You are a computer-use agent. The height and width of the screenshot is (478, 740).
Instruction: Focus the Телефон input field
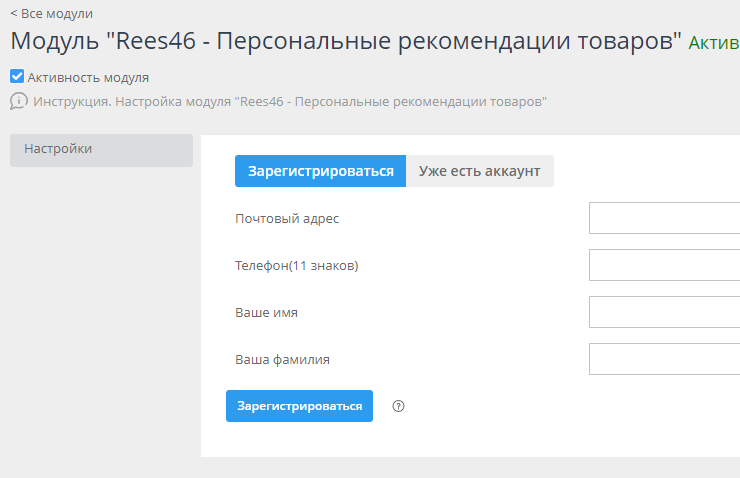coord(664,265)
